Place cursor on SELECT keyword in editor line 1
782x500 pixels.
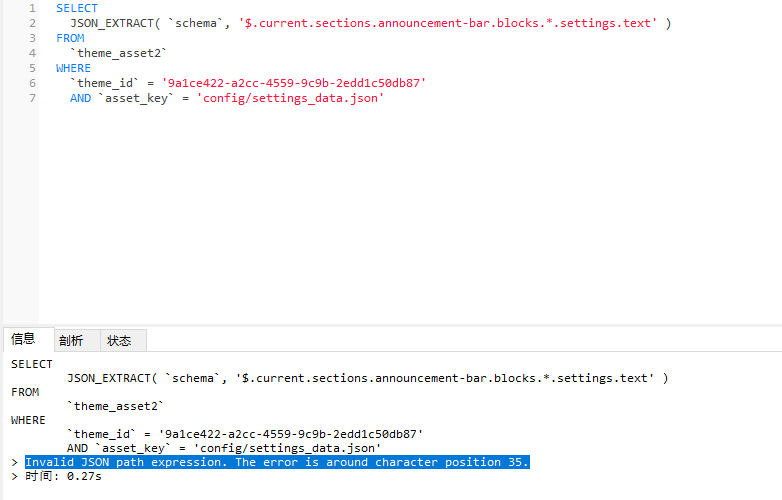(x=77, y=8)
